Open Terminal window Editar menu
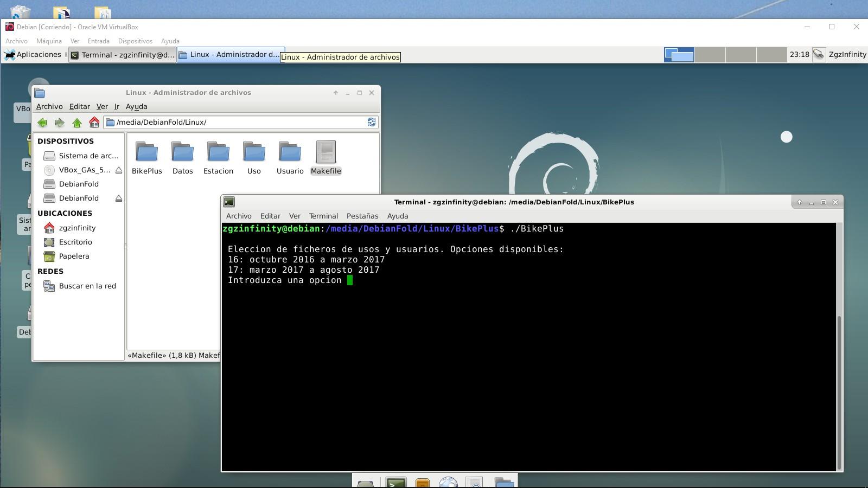This screenshot has width=868, height=488. coord(270,216)
